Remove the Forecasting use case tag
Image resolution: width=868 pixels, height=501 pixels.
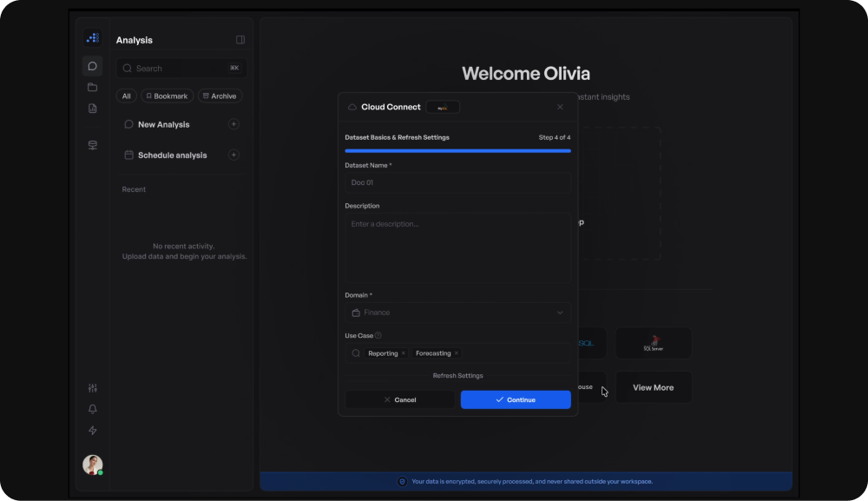point(457,353)
